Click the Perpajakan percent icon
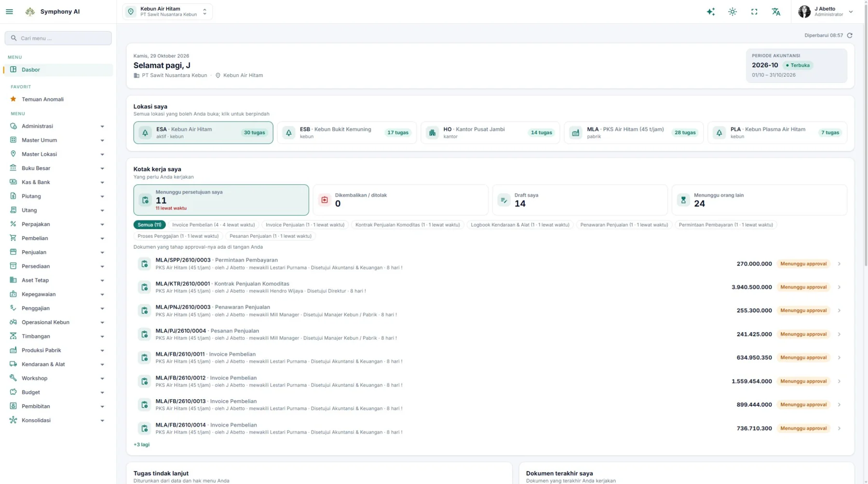Viewport: 868px width, 484px height. pyautogui.click(x=13, y=224)
